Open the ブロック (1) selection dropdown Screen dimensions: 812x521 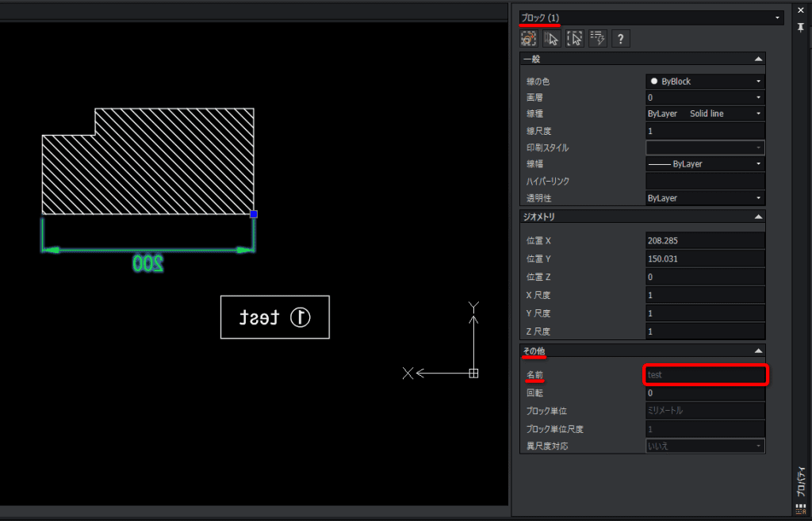(x=652, y=17)
